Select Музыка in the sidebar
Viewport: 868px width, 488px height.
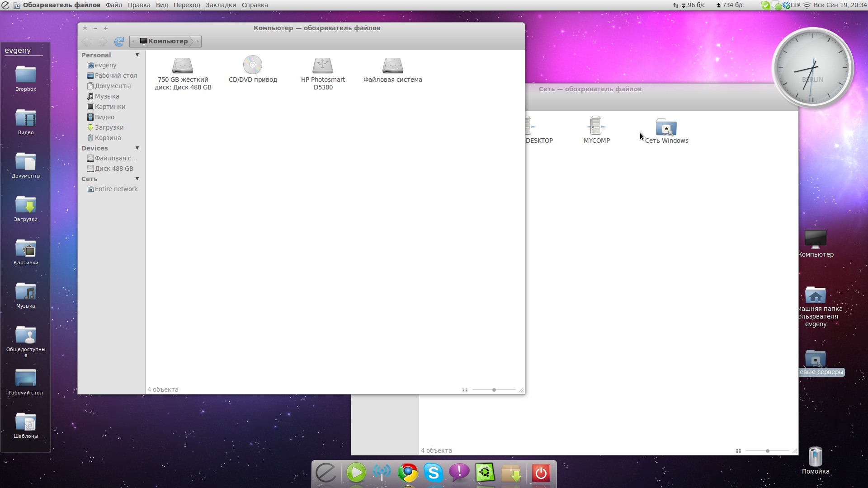click(x=103, y=96)
